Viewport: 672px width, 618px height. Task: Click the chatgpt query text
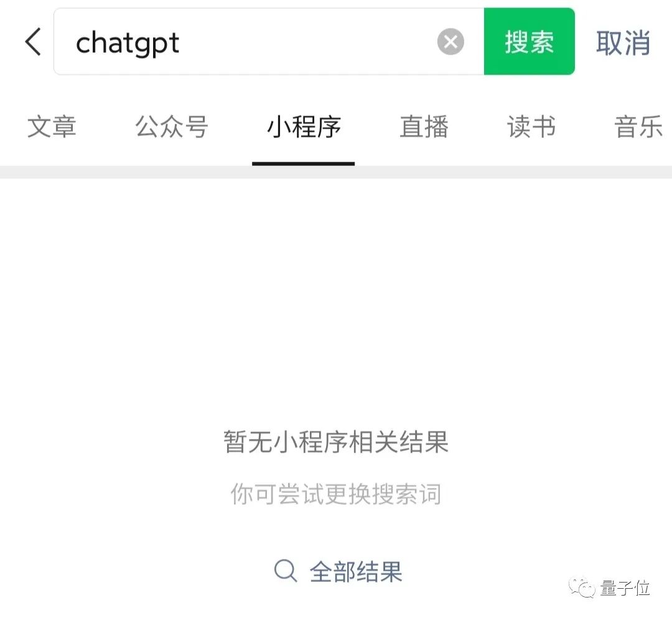click(128, 44)
